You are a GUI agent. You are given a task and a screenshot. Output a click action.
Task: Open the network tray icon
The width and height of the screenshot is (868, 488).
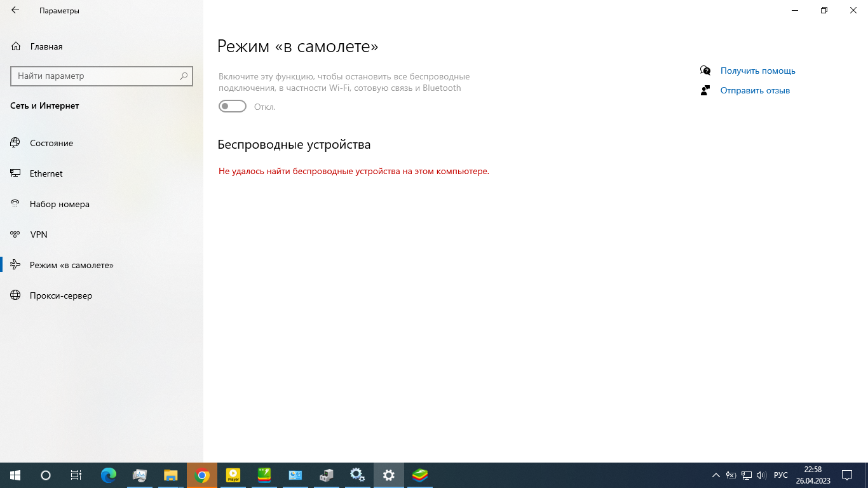point(747,475)
